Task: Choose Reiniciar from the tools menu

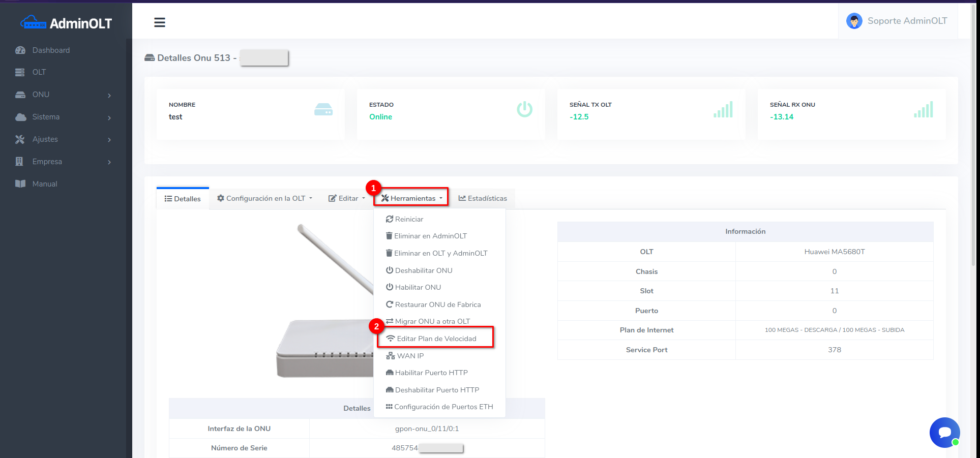Action: [409, 219]
